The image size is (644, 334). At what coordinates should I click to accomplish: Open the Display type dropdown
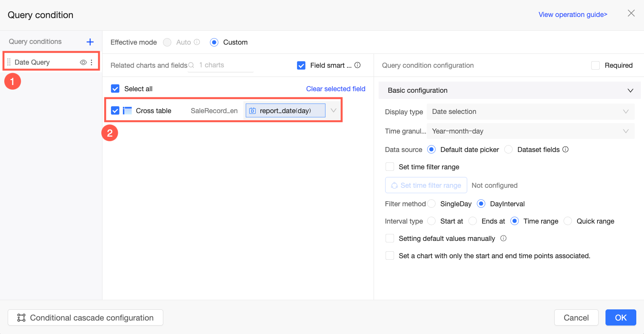click(530, 112)
